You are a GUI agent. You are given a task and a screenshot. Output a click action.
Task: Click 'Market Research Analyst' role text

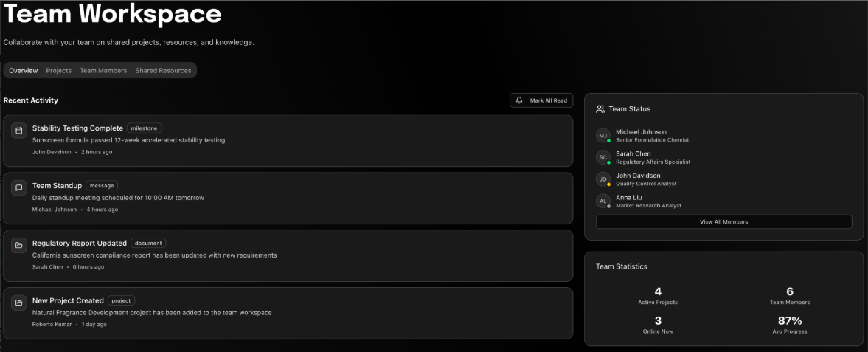[x=648, y=205]
